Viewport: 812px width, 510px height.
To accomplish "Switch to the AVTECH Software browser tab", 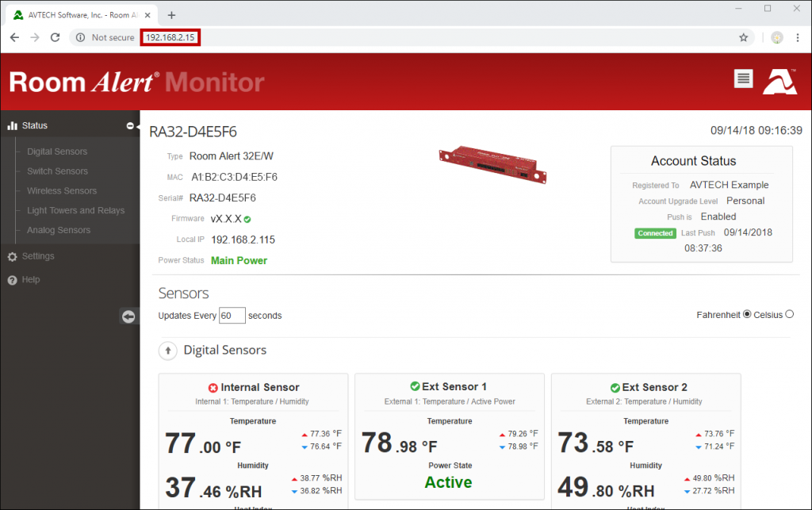I will [79, 13].
